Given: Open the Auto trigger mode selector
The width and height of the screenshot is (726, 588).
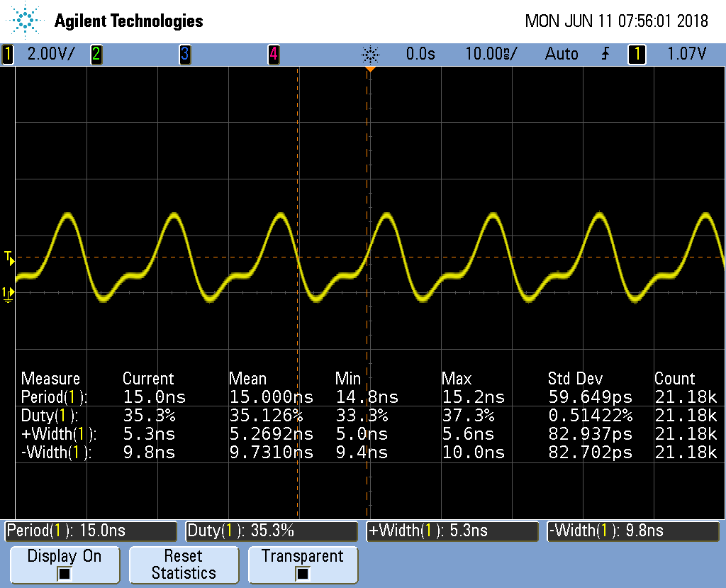Looking at the screenshot, I should pyautogui.click(x=562, y=53).
